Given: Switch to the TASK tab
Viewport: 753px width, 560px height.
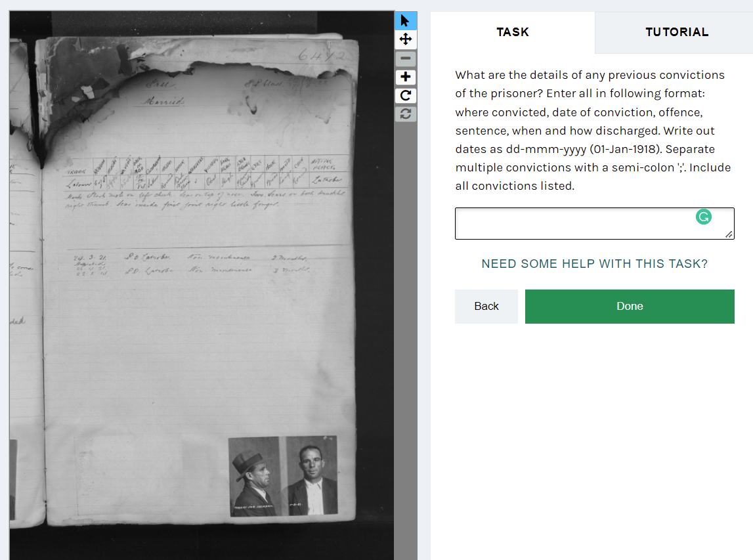Looking at the screenshot, I should click(513, 32).
